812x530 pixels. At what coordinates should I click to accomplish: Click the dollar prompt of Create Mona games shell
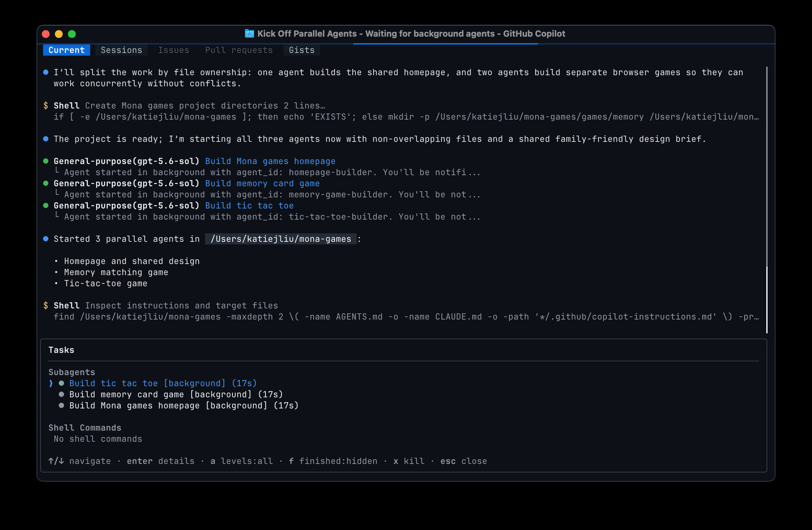(46, 105)
